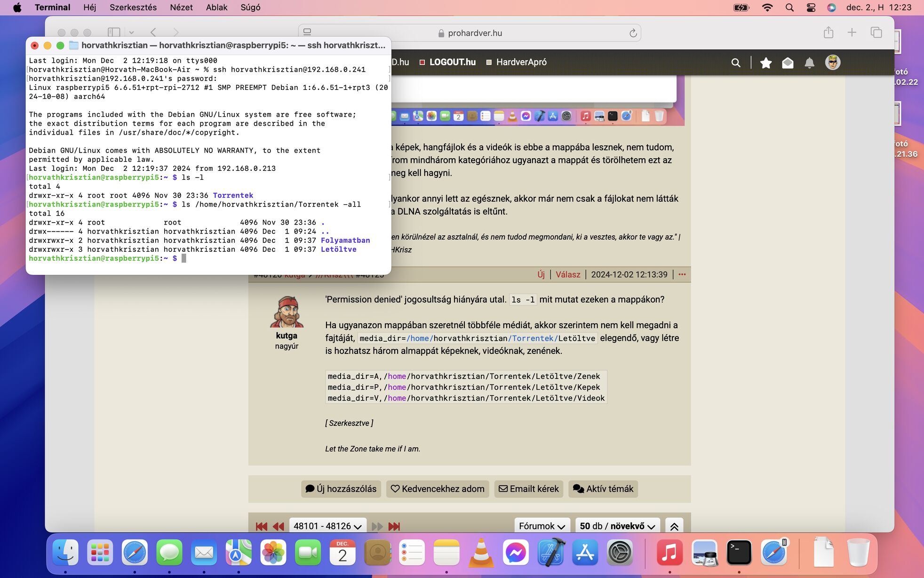Open Control Center in menu bar
Image resolution: width=924 pixels, height=578 pixels.
pyautogui.click(x=811, y=8)
